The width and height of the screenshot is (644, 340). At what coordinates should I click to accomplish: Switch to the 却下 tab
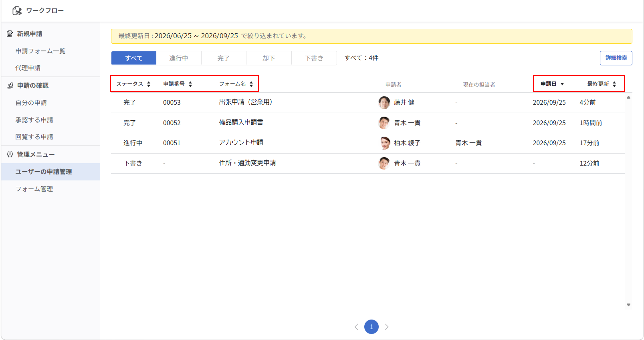269,58
